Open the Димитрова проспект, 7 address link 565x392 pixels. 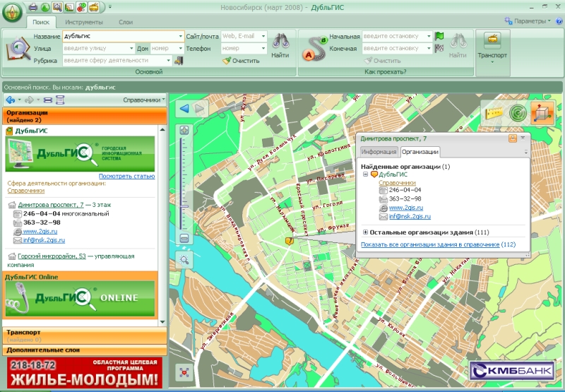[x=51, y=205]
